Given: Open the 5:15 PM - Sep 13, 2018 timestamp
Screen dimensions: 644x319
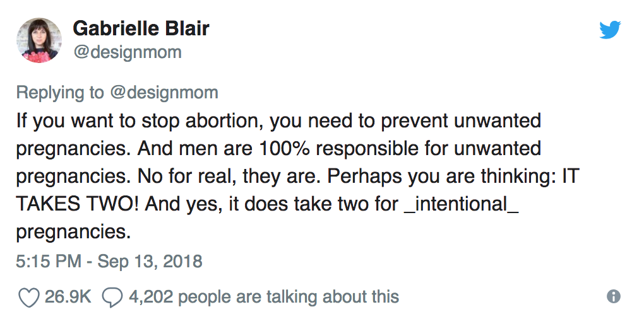Looking at the screenshot, I should click(x=109, y=261).
